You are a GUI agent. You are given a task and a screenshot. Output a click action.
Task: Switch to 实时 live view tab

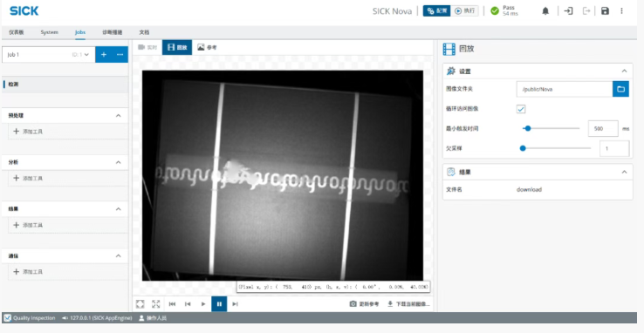[147, 47]
